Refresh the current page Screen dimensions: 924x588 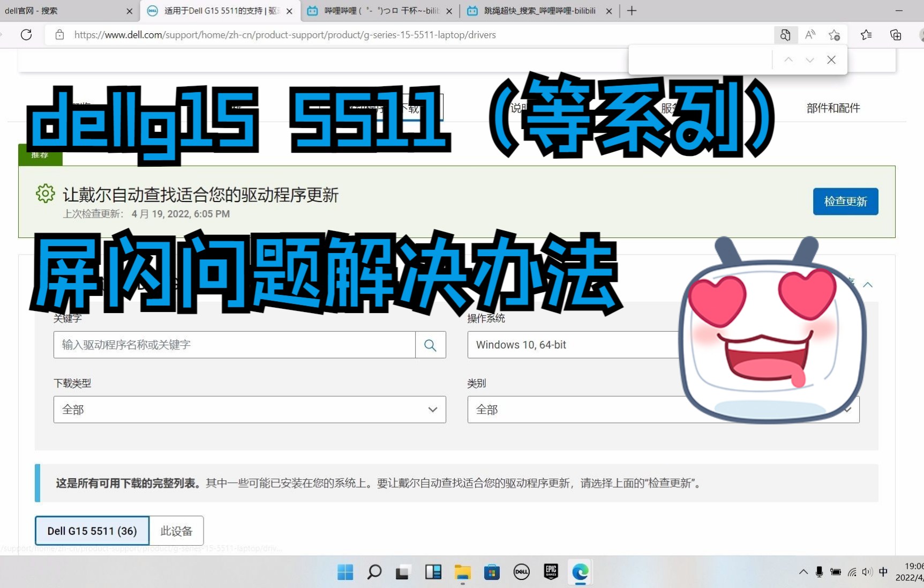coord(26,35)
